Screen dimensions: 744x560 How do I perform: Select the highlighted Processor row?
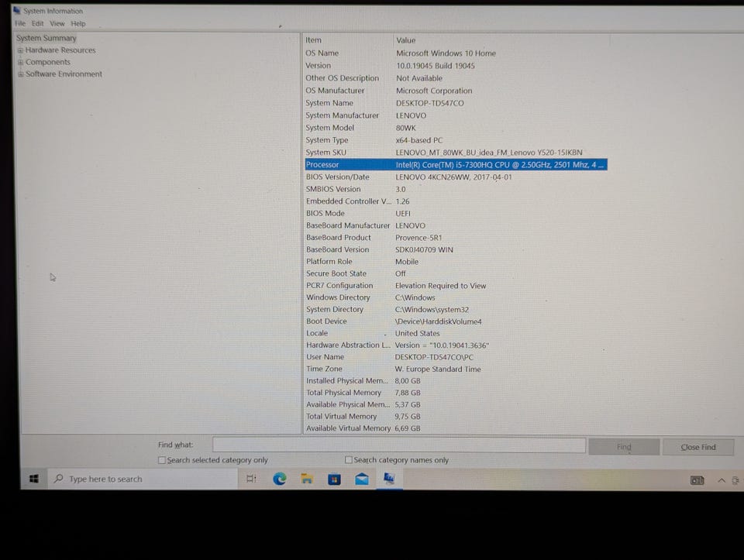click(x=456, y=164)
